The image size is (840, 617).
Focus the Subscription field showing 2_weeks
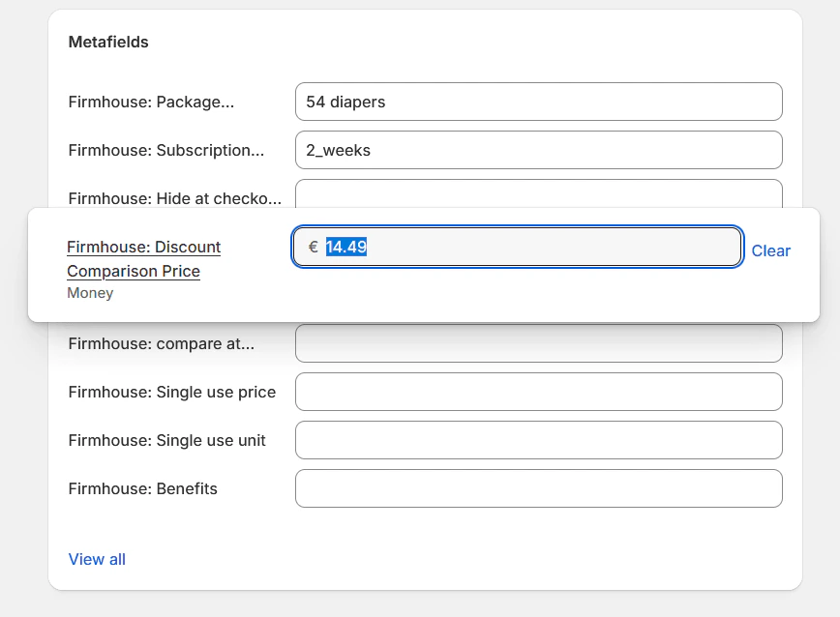coord(538,150)
